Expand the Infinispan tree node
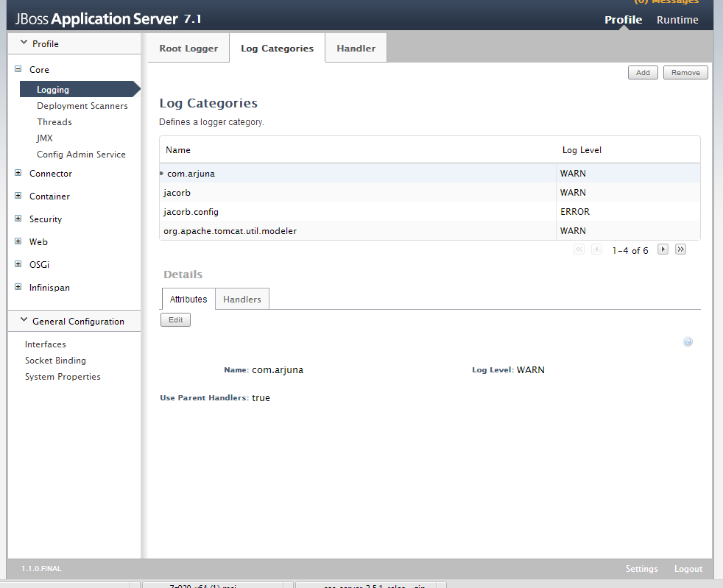The width and height of the screenshot is (723, 588). [17, 287]
